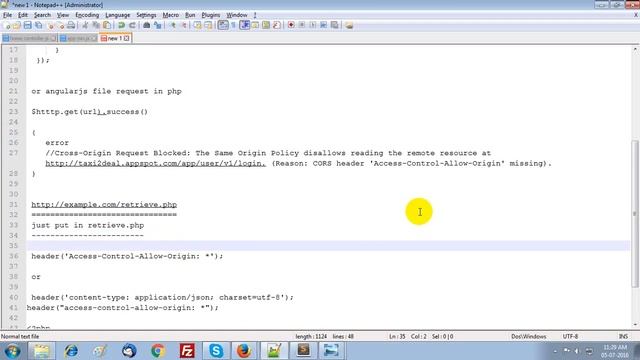
Task: Toggle INS mode in status bar
Action: coord(623,337)
